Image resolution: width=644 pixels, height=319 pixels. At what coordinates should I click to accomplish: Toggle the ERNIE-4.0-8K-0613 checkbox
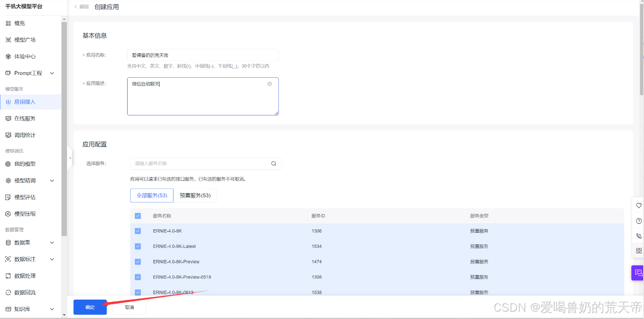click(138, 293)
